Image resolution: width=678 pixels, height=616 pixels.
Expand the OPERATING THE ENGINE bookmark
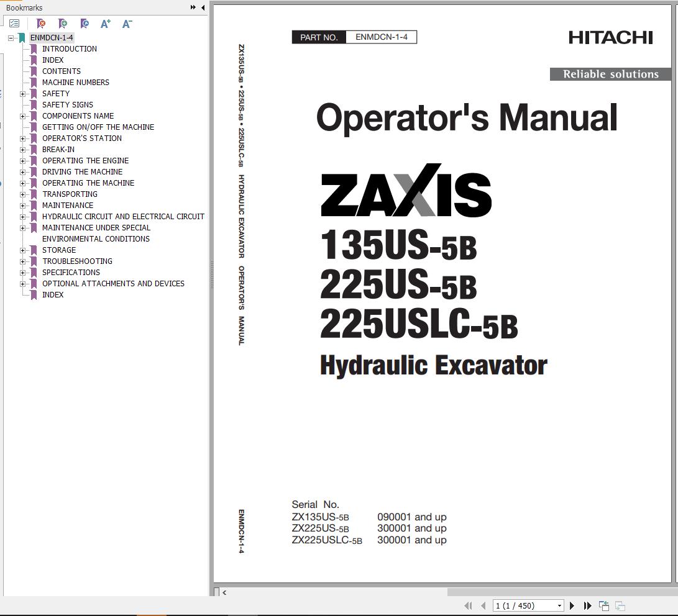point(22,161)
